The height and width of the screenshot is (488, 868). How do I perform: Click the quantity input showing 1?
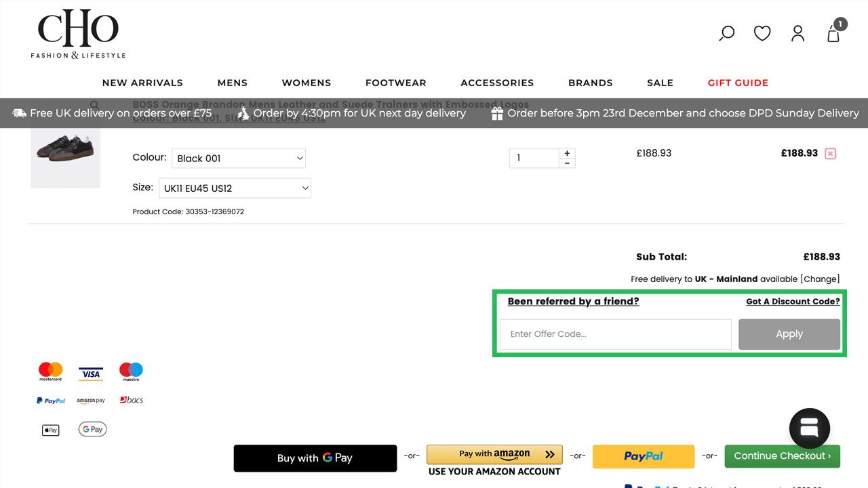point(534,158)
